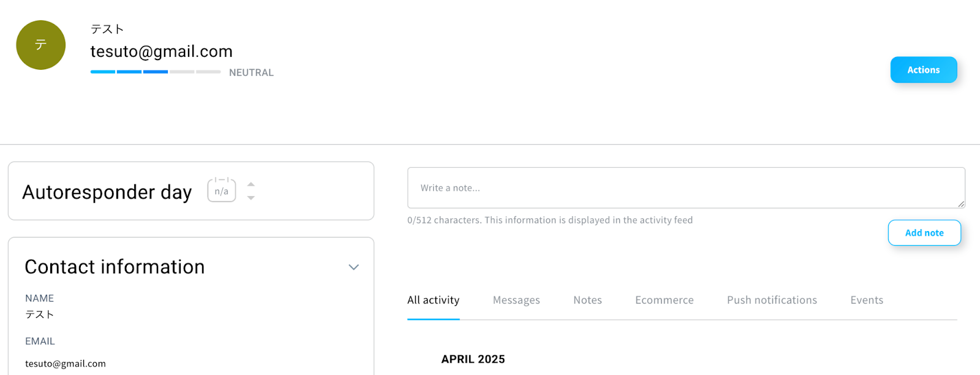Click the note textarea resize handle

coord(960,203)
